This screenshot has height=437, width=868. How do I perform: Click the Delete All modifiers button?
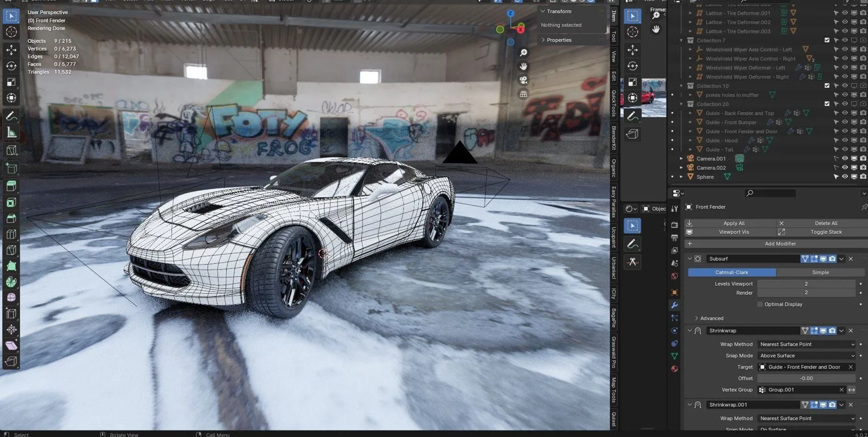pos(822,223)
